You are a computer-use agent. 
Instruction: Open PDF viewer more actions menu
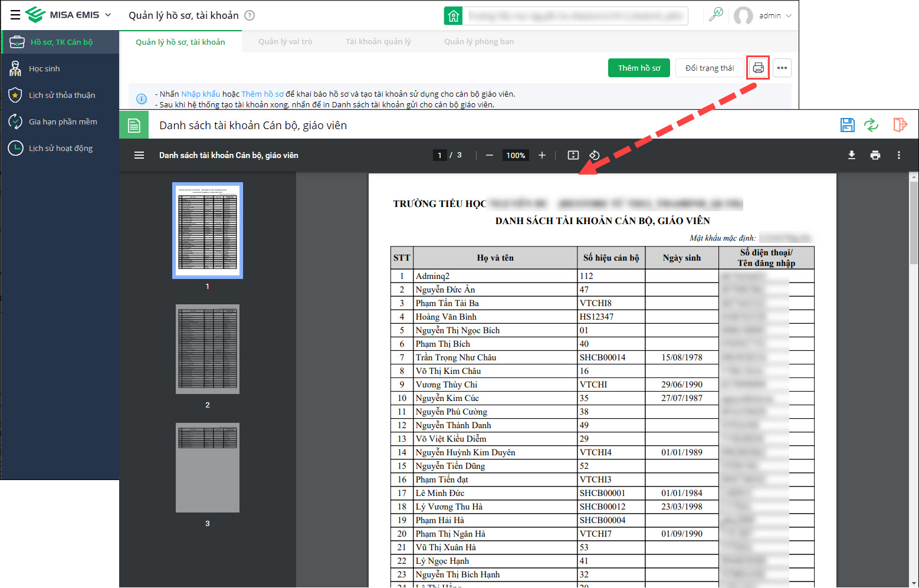pos(899,155)
